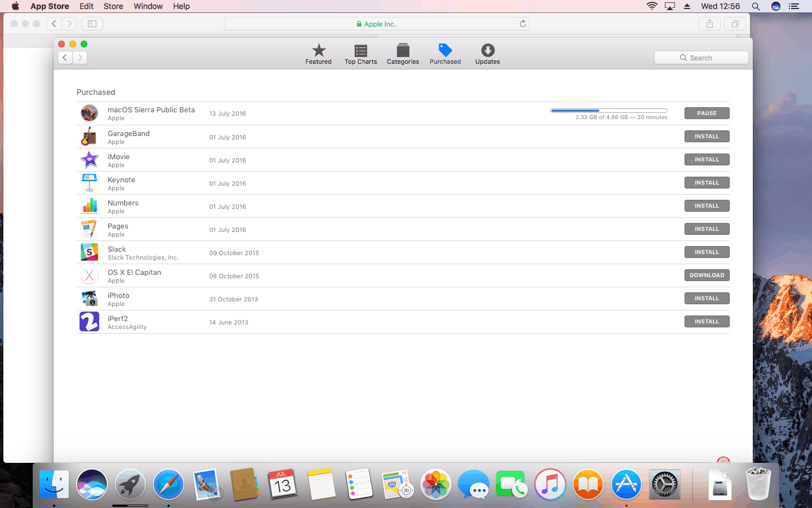Screen dimensions: 812x508
Task: Install Numbers
Action: coord(707,205)
